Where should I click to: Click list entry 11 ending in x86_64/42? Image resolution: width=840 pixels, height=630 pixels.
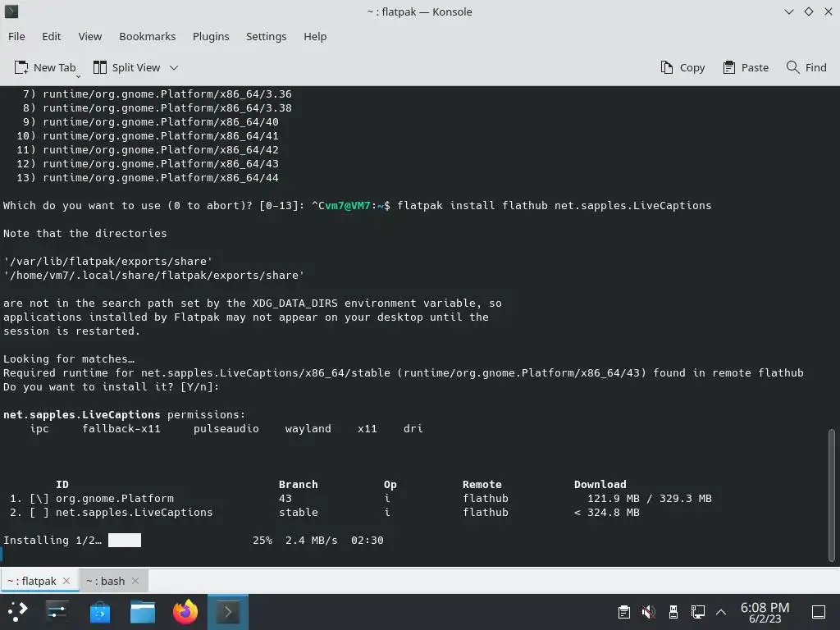click(x=148, y=150)
